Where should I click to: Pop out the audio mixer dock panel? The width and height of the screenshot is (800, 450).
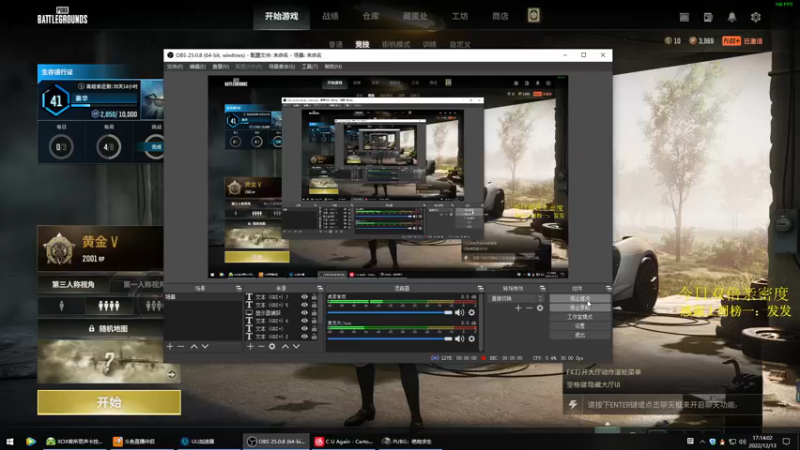pyautogui.click(x=480, y=288)
